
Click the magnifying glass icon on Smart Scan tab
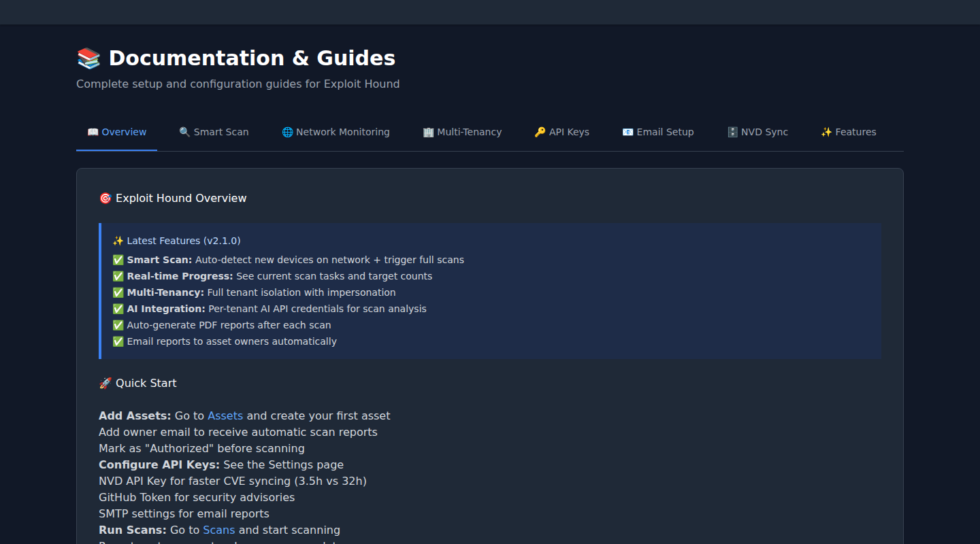tap(184, 132)
